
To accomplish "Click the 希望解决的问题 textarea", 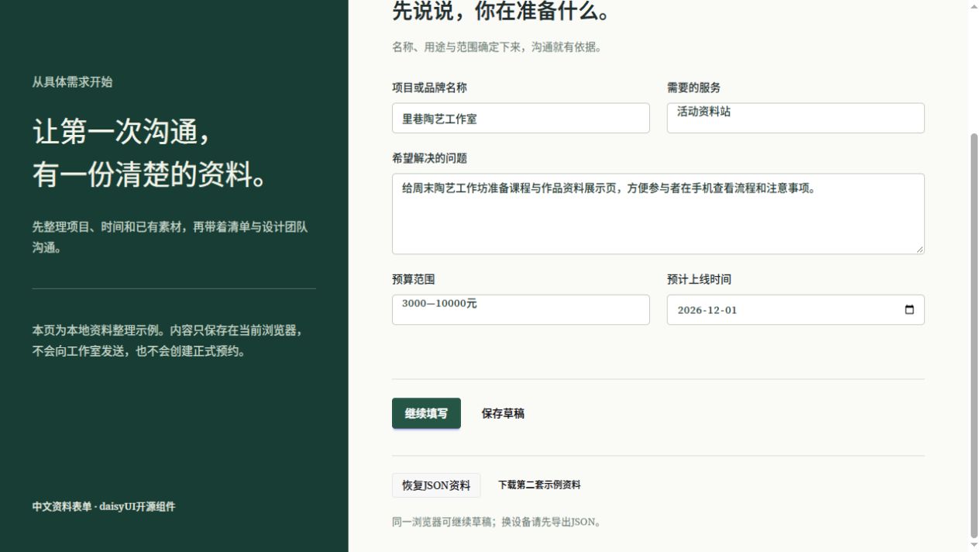I will point(658,214).
